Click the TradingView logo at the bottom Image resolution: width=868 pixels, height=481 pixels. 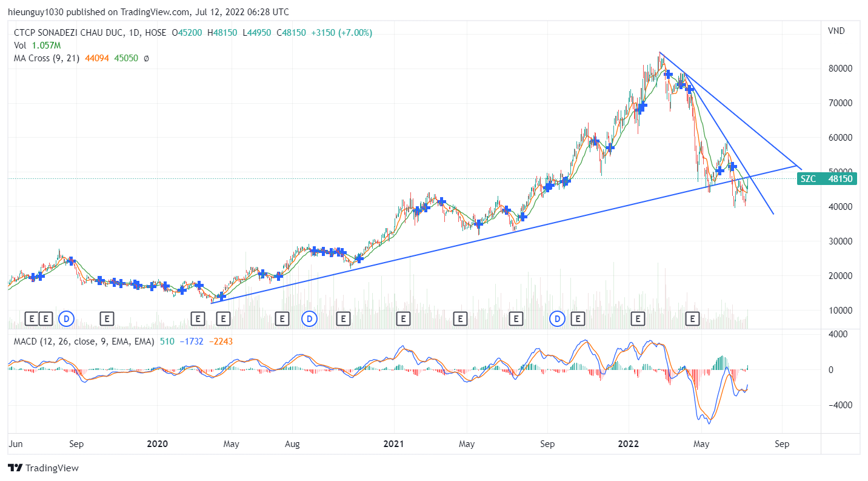point(43,468)
